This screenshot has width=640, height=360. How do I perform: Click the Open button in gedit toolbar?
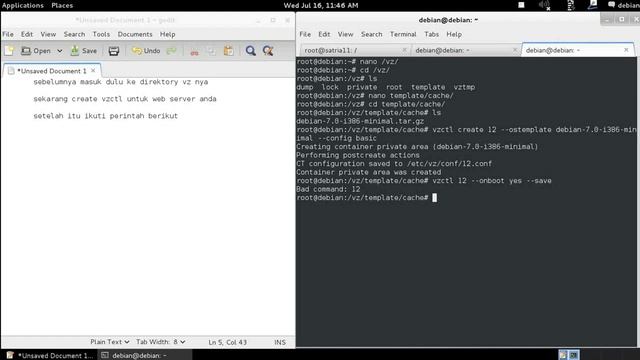tap(36, 51)
